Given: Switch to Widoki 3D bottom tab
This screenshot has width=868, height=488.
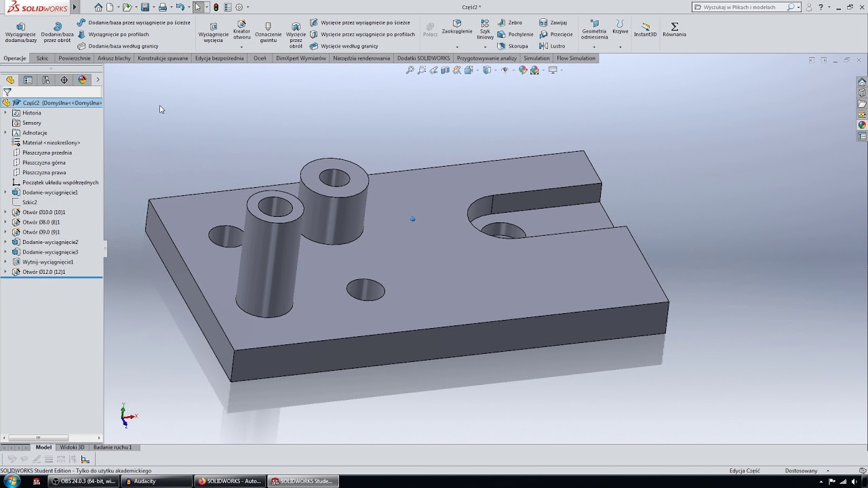Looking at the screenshot, I should coord(73,447).
